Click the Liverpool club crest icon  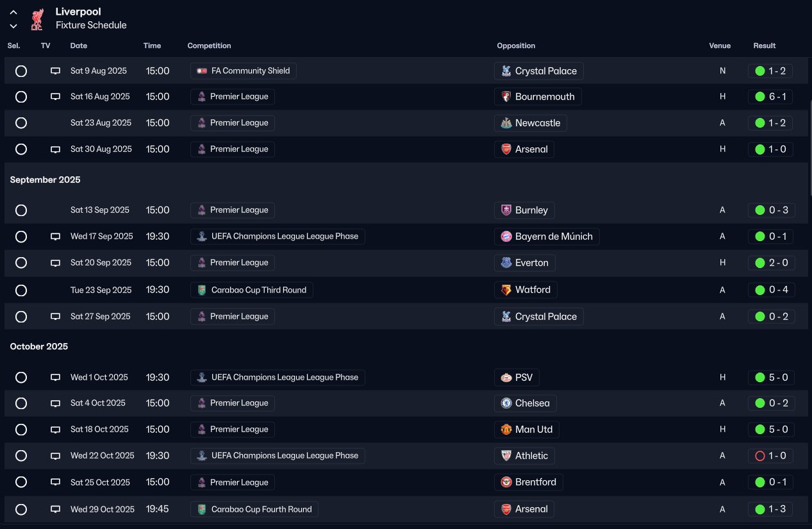[x=37, y=19]
